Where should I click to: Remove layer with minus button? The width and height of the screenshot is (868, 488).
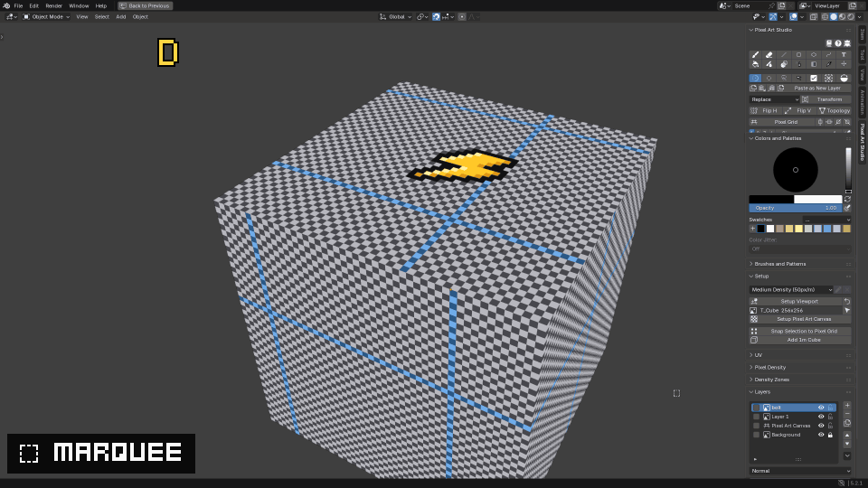[x=847, y=414]
